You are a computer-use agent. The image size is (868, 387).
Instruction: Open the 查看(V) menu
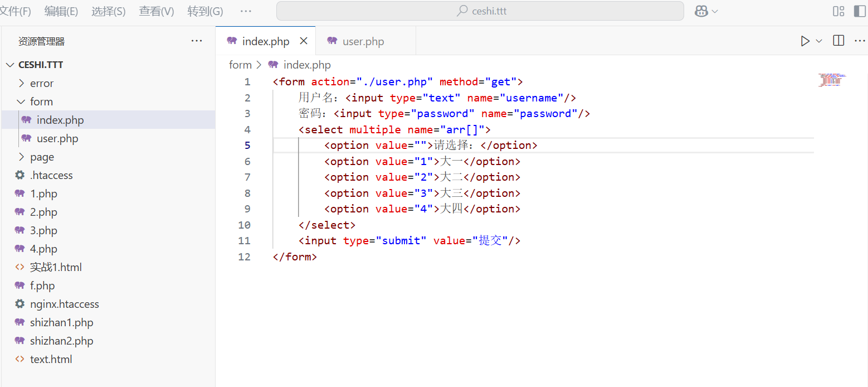(156, 11)
